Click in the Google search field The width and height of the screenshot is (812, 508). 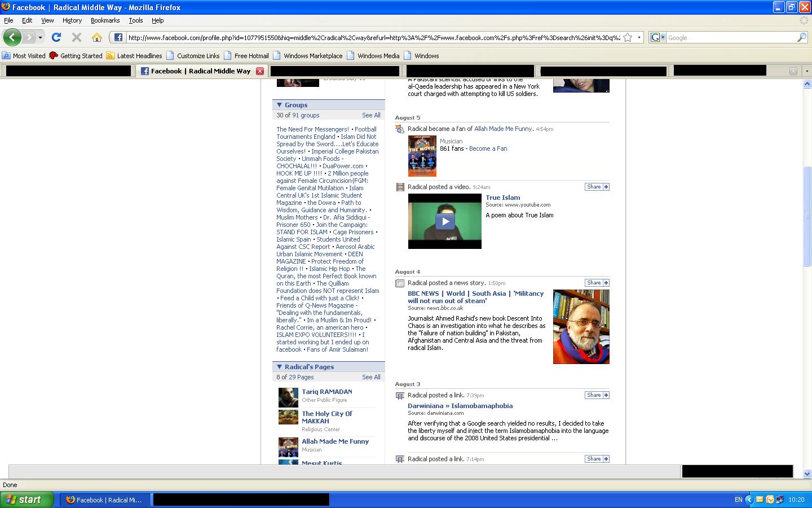pos(730,38)
